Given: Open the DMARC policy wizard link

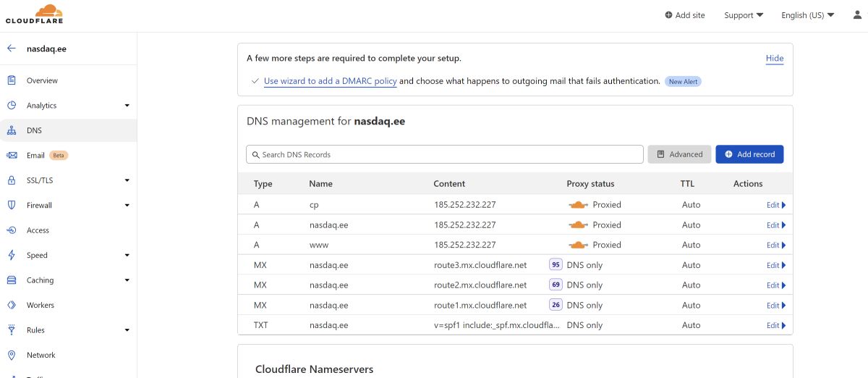Looking at the screenshot, I should coord(330,81).
